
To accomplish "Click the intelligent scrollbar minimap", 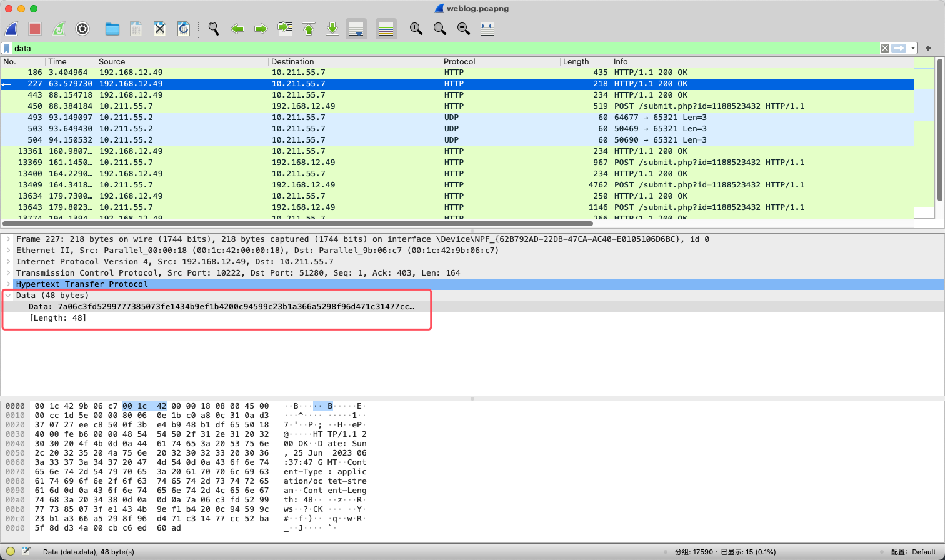I will 924,137.
